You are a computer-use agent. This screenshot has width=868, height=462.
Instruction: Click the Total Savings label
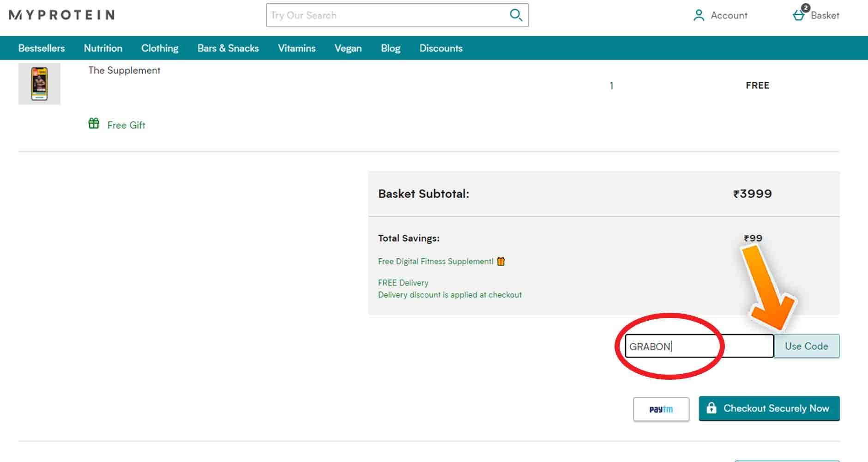[x=409, y=238]
